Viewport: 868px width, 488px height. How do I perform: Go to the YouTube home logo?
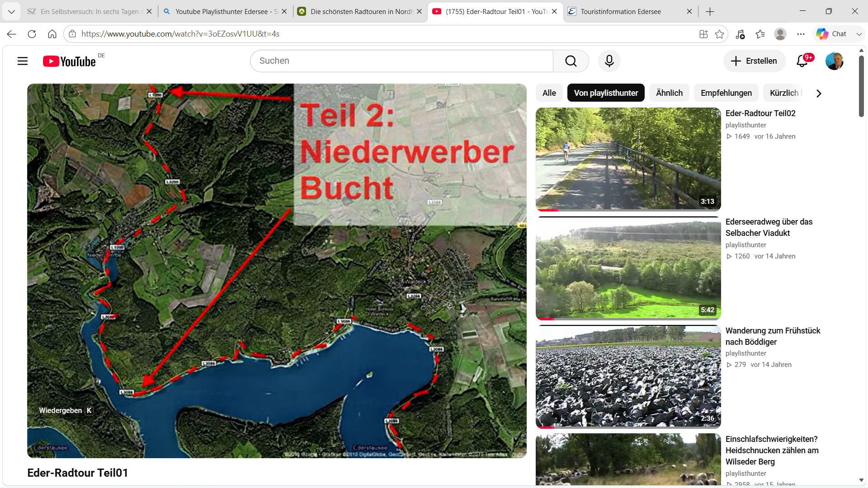69,61
